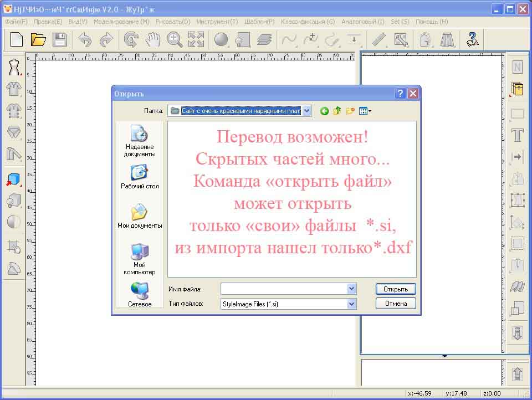Select the curve drawing tool

[289, 39]
